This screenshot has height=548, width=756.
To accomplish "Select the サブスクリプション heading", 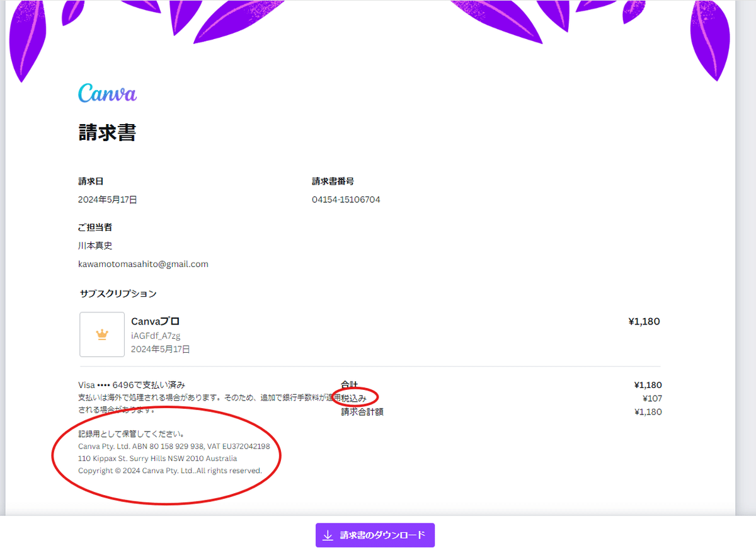I will tap(118, 294).
